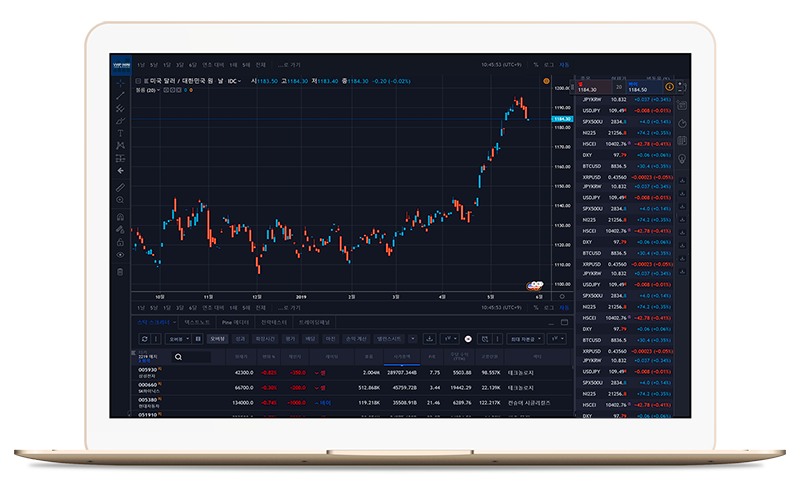The height and width of the screenshot is (483, 800).
Task: Select the crosshair cursor tool
Action: point(120,83)
